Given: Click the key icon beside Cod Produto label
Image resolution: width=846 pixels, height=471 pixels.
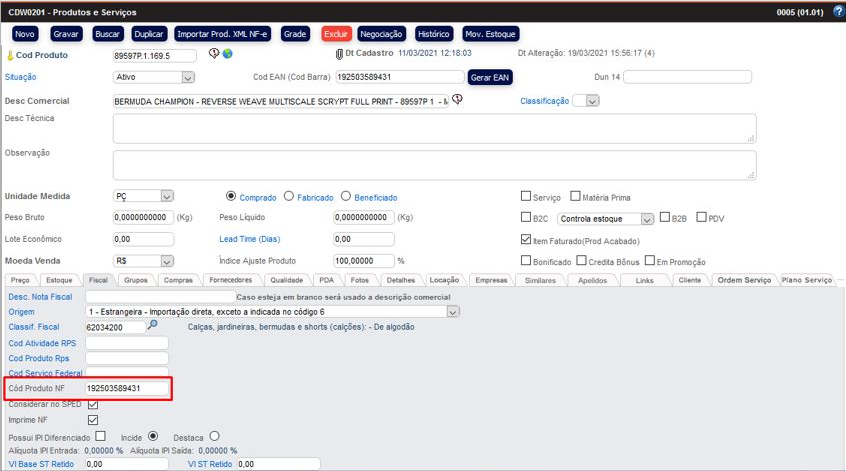Looking at the screenshot, I should point(9,56).
